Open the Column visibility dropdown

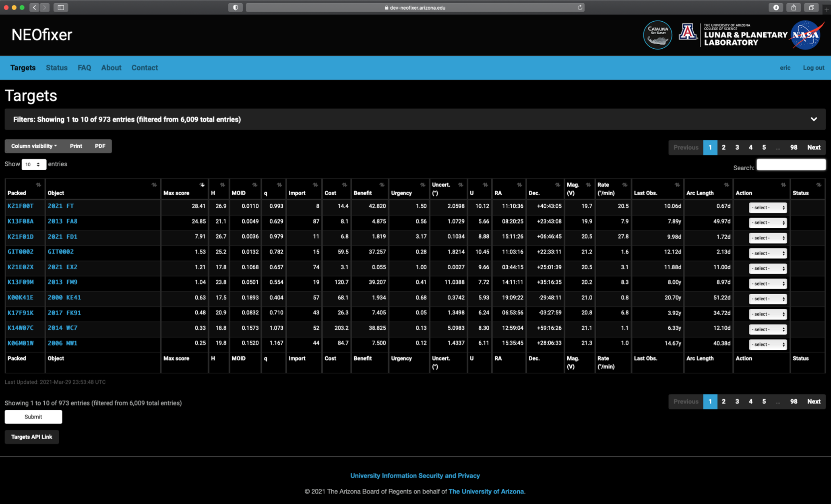coord(34,146)
